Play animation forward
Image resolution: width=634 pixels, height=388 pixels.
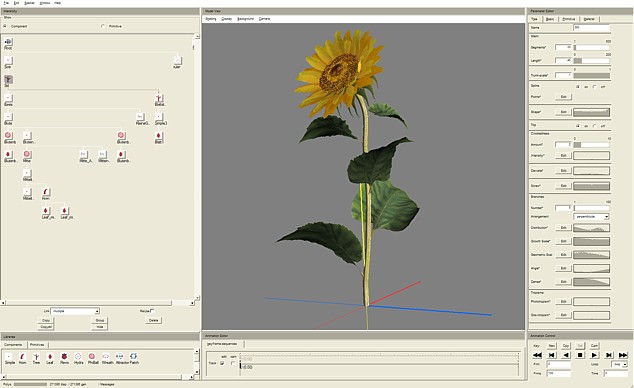[x=594, y=355]
